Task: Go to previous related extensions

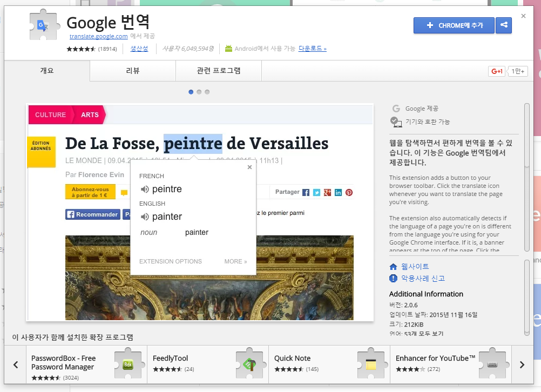Action: (x=16, y=365)
